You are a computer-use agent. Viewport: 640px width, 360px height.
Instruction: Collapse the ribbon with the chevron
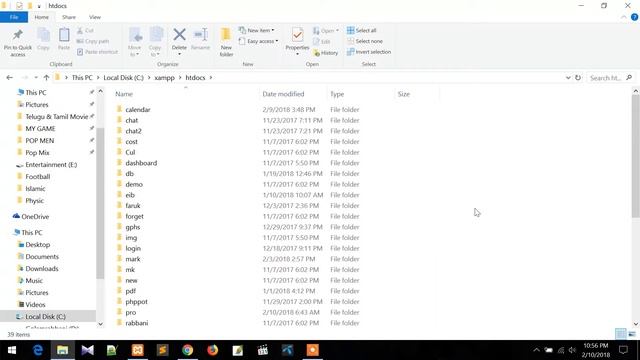click(623, 17)
